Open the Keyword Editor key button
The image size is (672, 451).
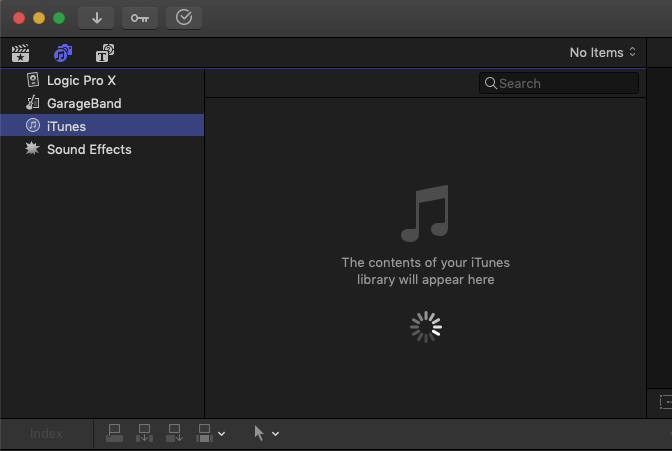point(140,18)
